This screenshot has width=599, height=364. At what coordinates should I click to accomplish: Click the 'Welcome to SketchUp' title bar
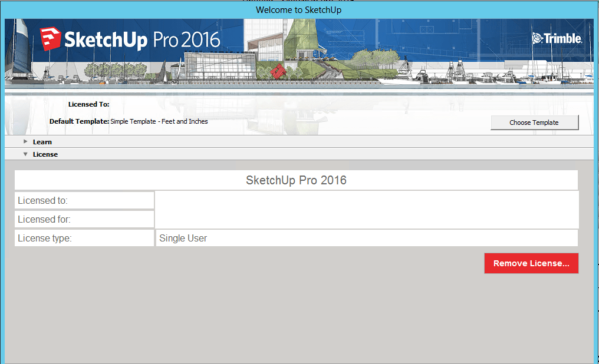(x=299, y=10)
